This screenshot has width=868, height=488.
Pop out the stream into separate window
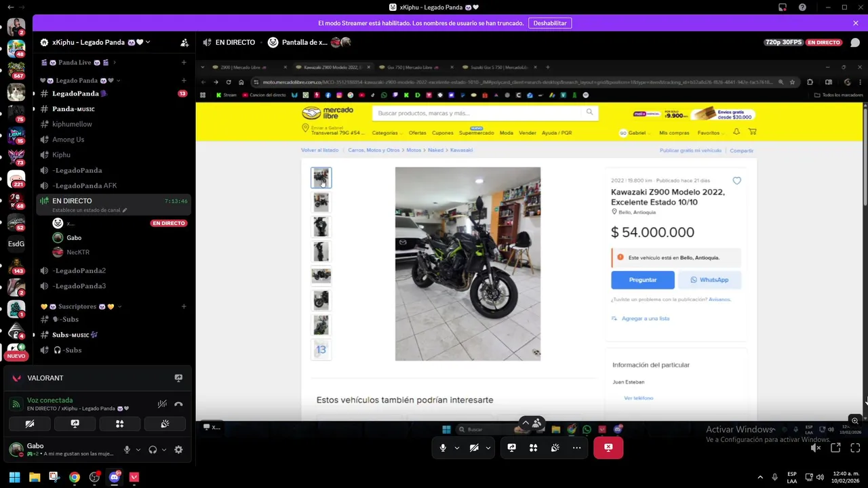[x=835, y=447]
